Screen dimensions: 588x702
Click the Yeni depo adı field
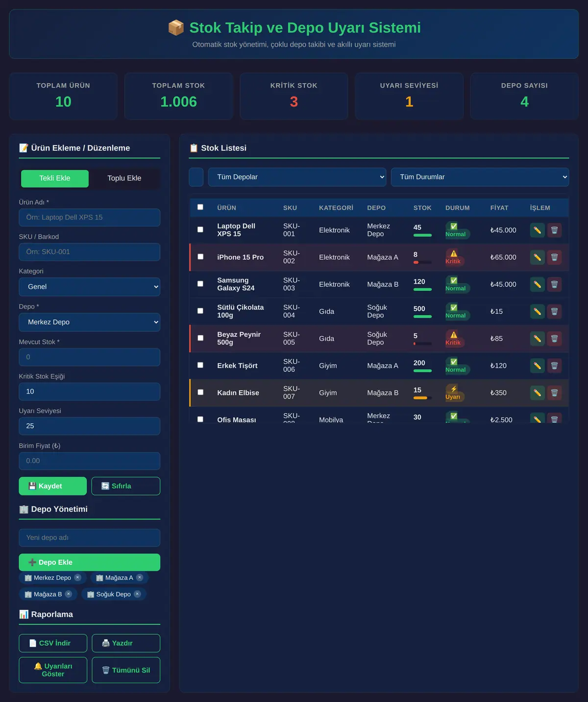click(90, 538)
